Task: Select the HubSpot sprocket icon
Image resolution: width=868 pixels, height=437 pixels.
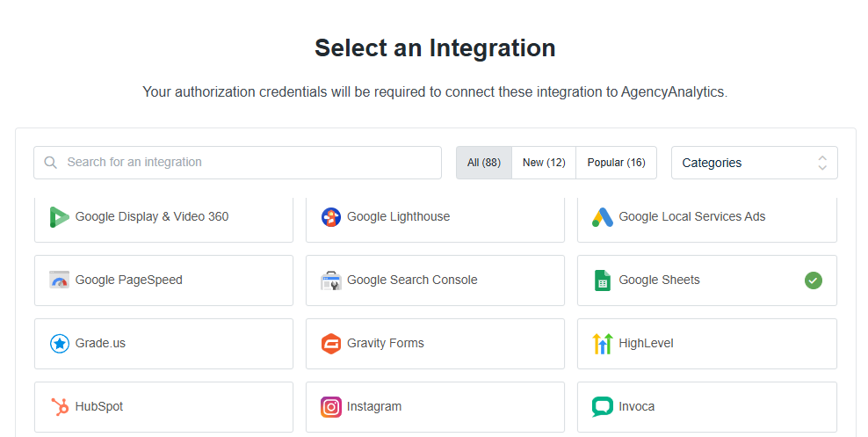Action: [59, 406]
